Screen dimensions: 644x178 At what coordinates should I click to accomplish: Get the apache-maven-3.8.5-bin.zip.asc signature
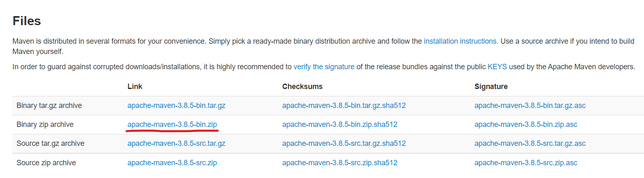click(526, 124)
